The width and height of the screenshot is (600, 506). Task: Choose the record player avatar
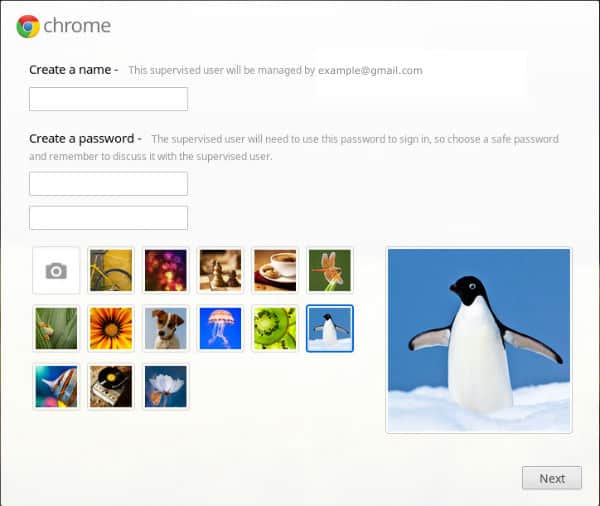pyautogui.click(x=111, y=387)
